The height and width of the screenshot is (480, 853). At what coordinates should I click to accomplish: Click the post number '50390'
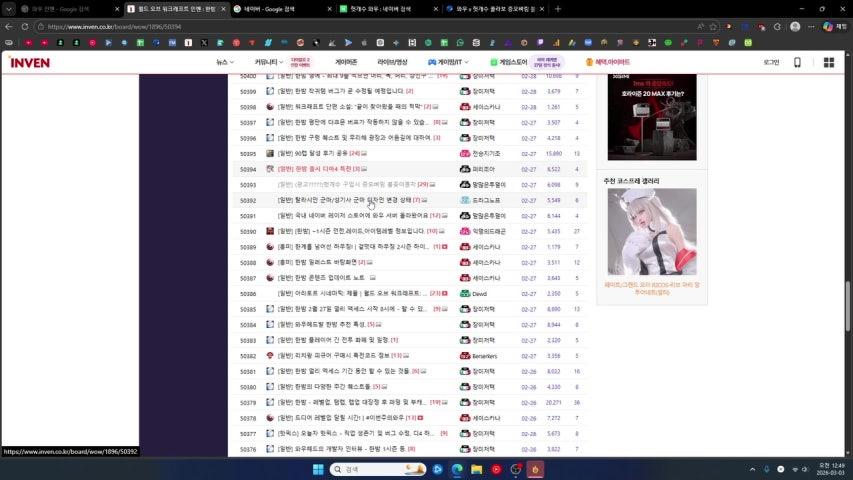pos(248,232)
